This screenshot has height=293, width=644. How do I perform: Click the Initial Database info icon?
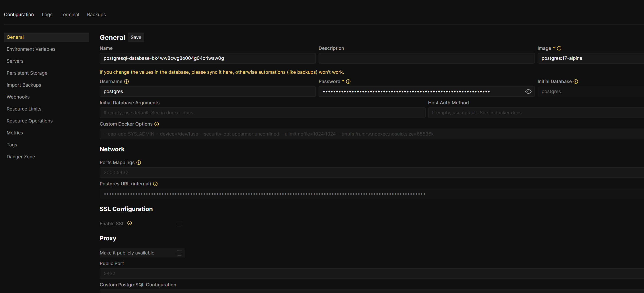576,81
